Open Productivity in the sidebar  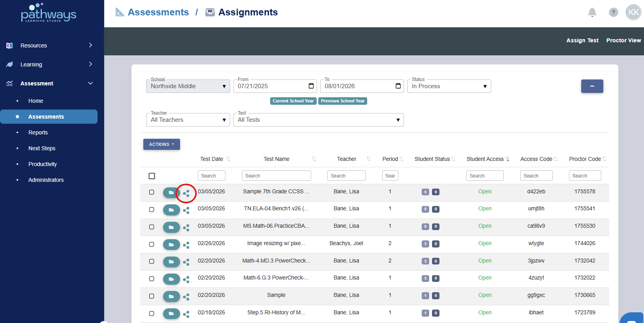(43, 164)
